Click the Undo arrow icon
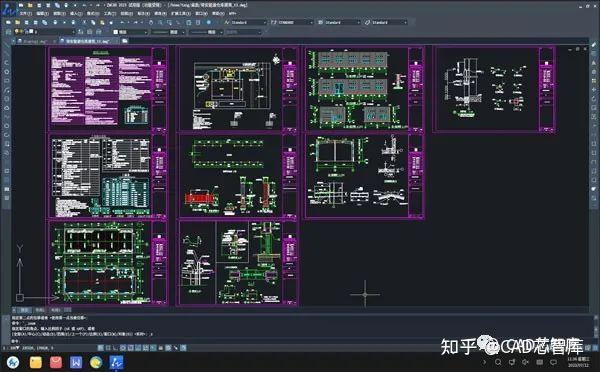 (x=122, y=22)
